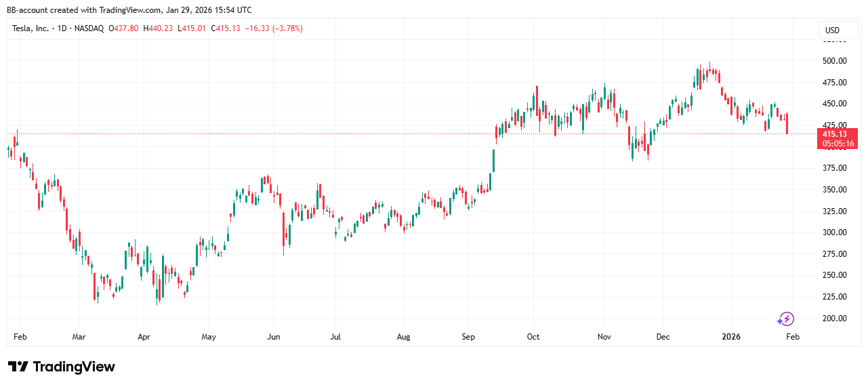Click the red 415.13 current price label
Viewport: 868px width, 387px height.
838,134
